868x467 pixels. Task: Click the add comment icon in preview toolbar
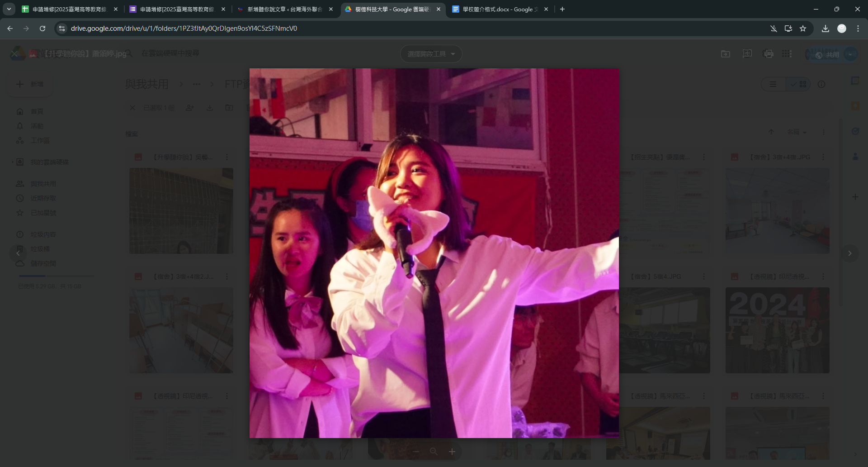pyautogui.click(x=747, y=54)
